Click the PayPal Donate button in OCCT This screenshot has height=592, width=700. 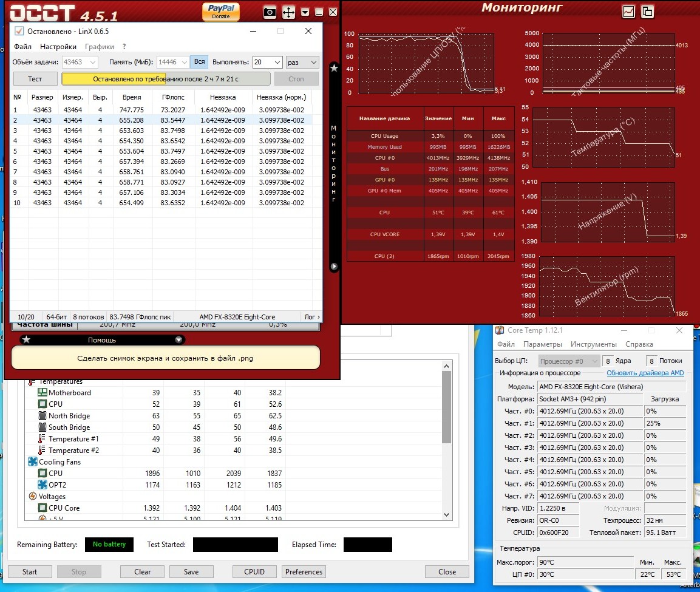click(x=220, y=12)
